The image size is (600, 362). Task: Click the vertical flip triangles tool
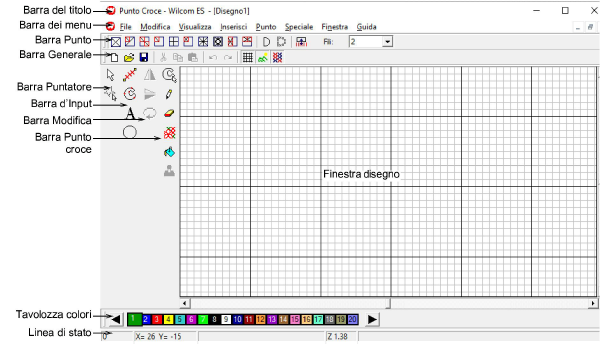(150, 94)
